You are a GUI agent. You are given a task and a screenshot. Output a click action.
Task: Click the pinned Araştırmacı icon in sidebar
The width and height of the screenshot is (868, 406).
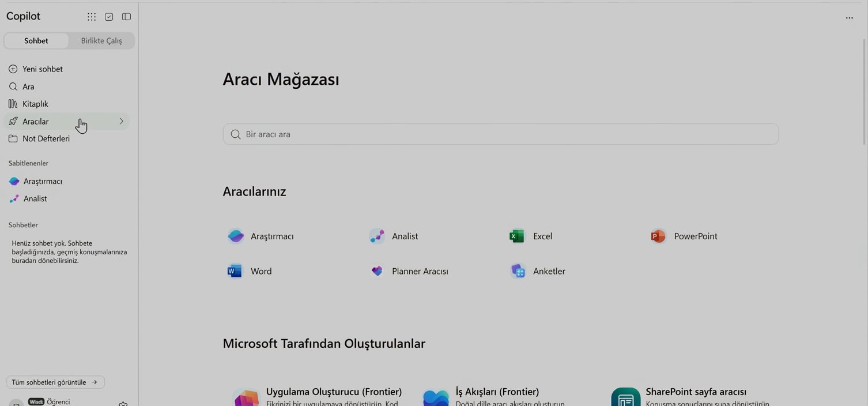coord(14,181)
